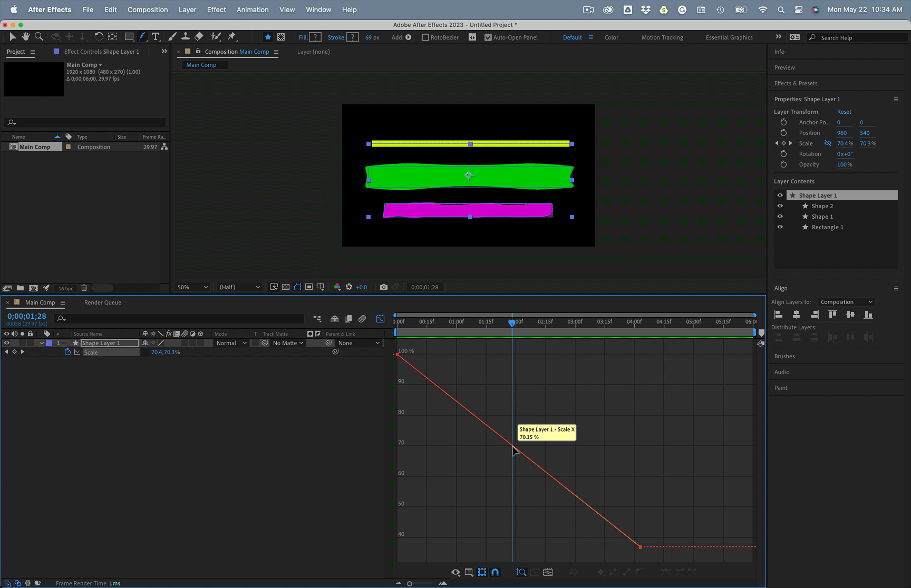Switch to the Color workspace
The image size is (911, 588).
click(x=612, y=37)
